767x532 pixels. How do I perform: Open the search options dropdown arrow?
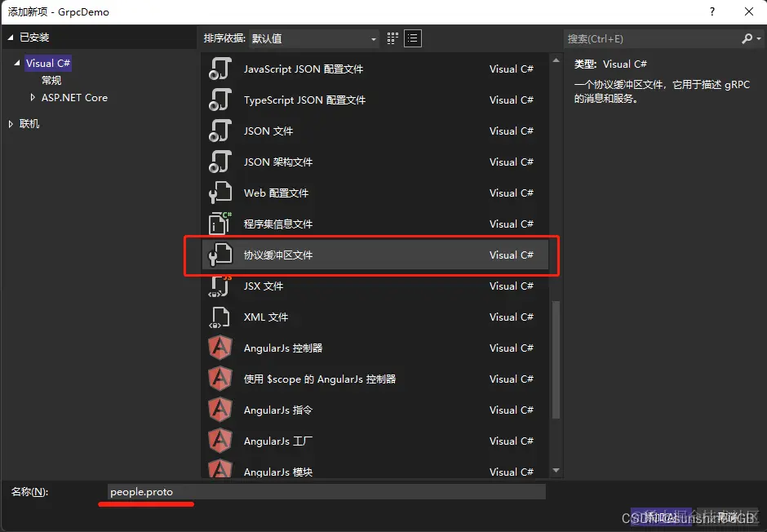759,38
